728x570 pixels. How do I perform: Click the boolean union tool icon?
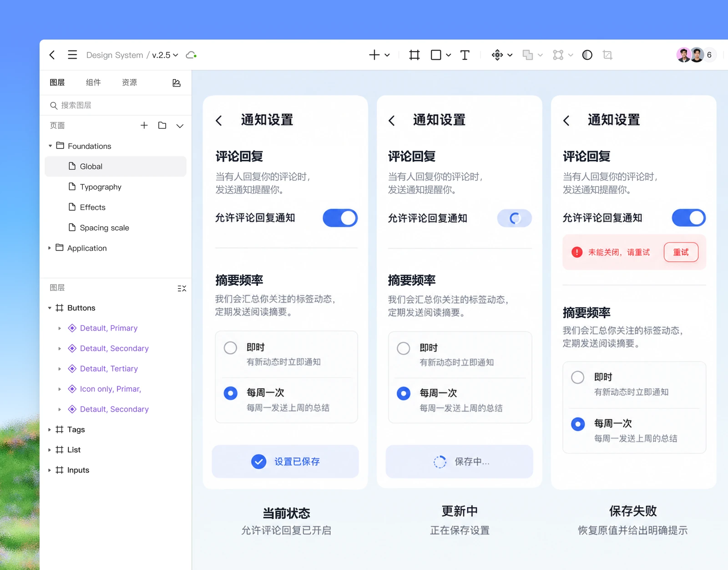[528, 55]
